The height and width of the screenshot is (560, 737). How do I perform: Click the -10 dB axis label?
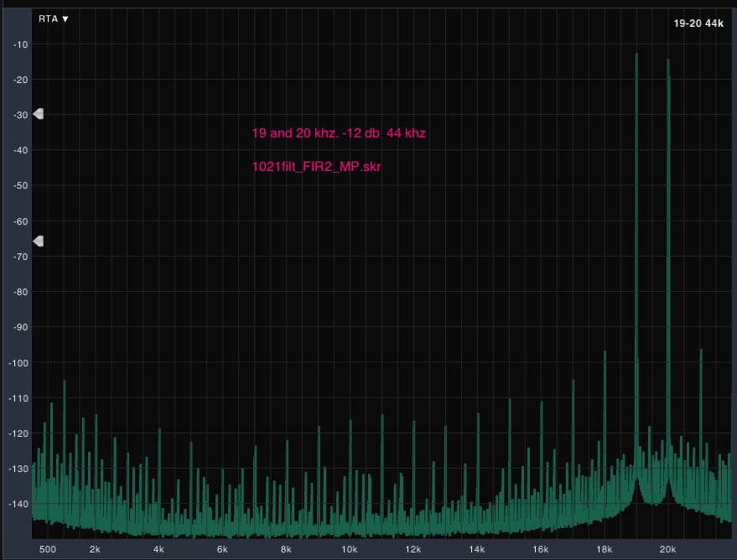(x=20, y=44)
